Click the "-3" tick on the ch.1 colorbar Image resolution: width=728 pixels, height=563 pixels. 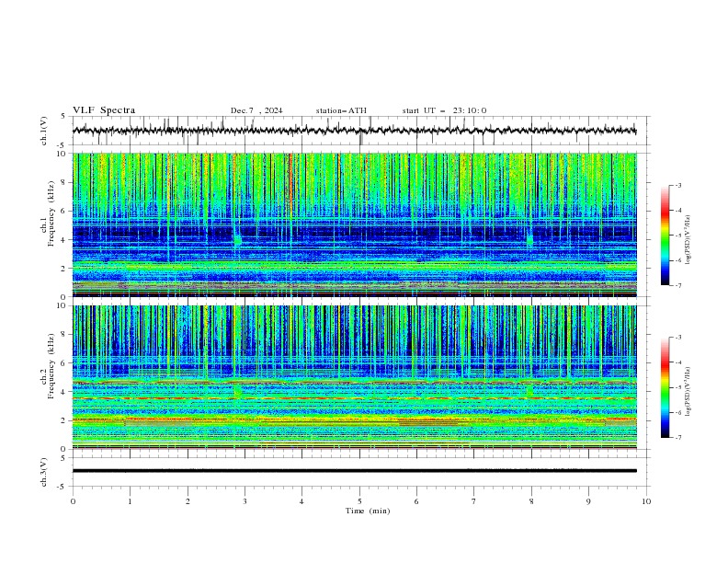678,185
